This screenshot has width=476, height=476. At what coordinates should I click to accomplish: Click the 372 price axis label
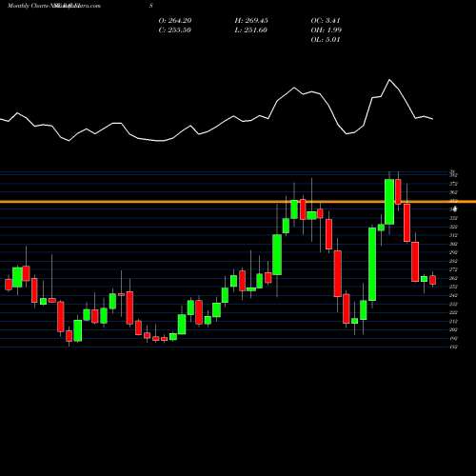click(454, 184)
